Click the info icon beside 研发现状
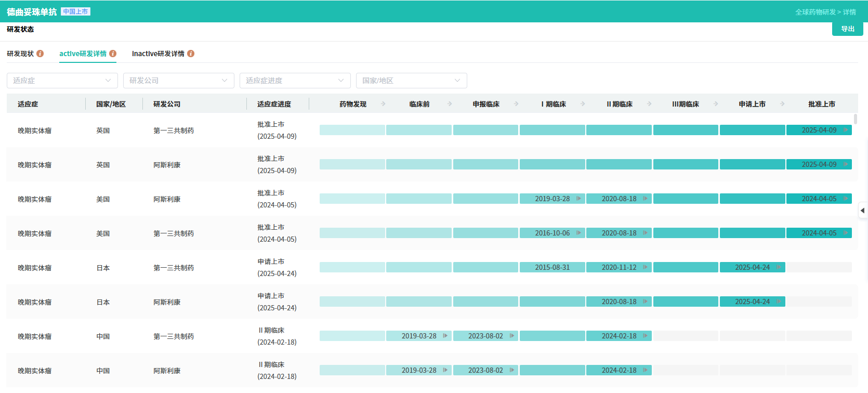The image size is (868, 393). point(40,54)
